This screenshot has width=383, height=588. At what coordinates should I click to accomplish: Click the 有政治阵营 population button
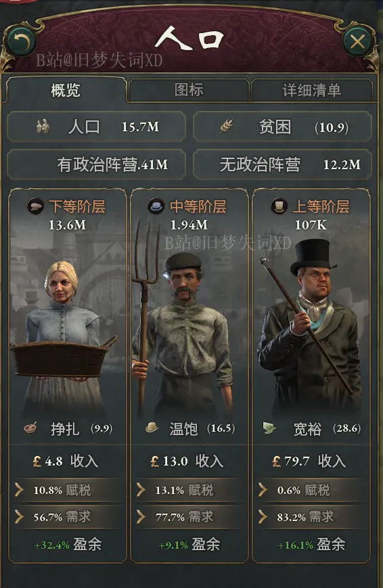click(96, 164)
